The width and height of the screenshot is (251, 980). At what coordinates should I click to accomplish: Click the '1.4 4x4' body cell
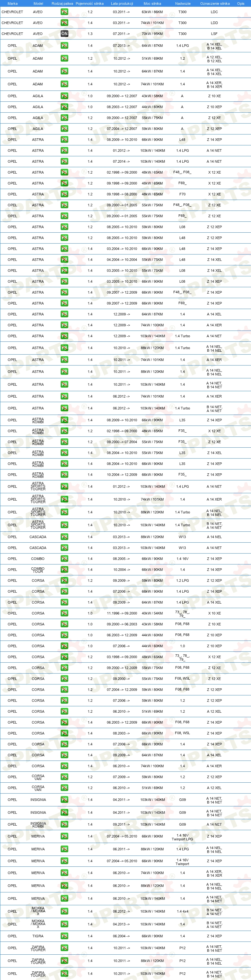coord(183,911)
